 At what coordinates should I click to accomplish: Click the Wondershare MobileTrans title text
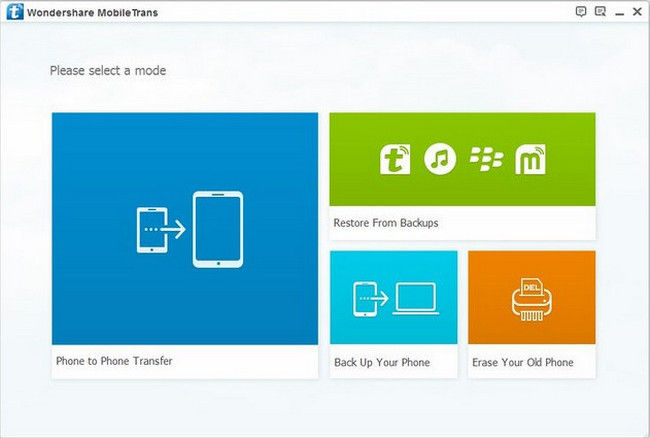click(x=92, y=13)
